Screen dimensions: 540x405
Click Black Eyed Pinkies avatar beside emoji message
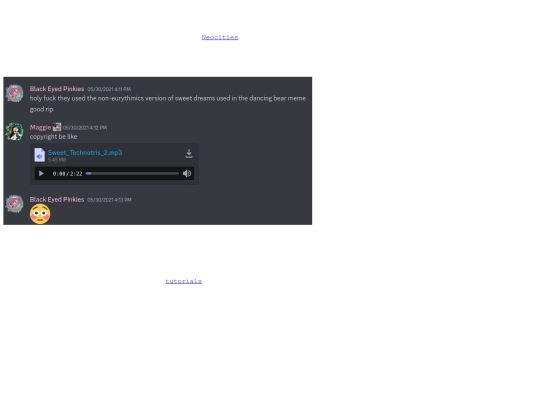(14, 204)
